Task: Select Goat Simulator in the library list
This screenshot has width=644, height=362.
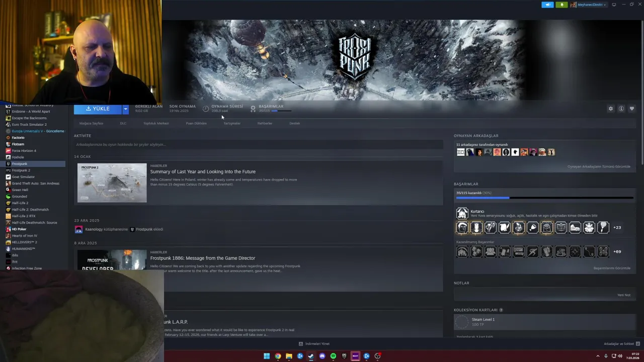Action: click(x=23, y=177)
